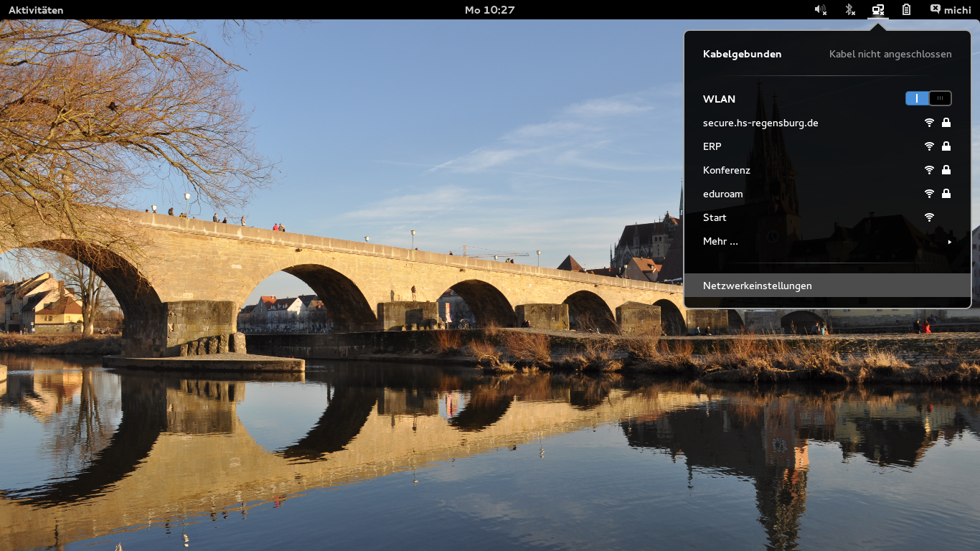Click the Kabelgebunden header
Screen dimensions: 980x551
click(742, 54)
